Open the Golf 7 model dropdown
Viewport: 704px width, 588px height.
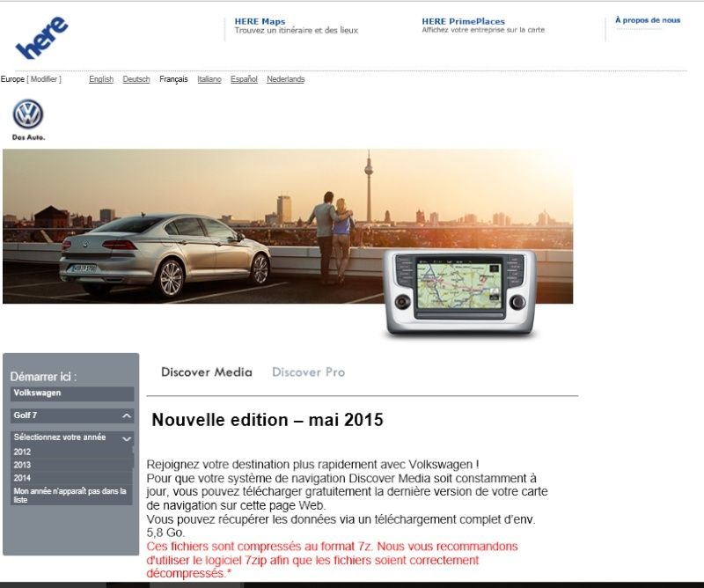[x=72, y=415]
